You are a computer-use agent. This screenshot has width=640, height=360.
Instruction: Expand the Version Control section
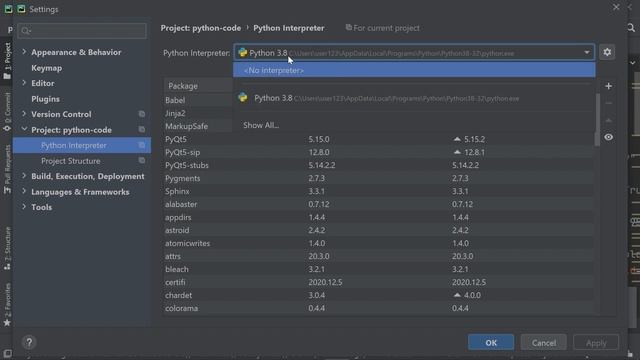click(24, 114)
